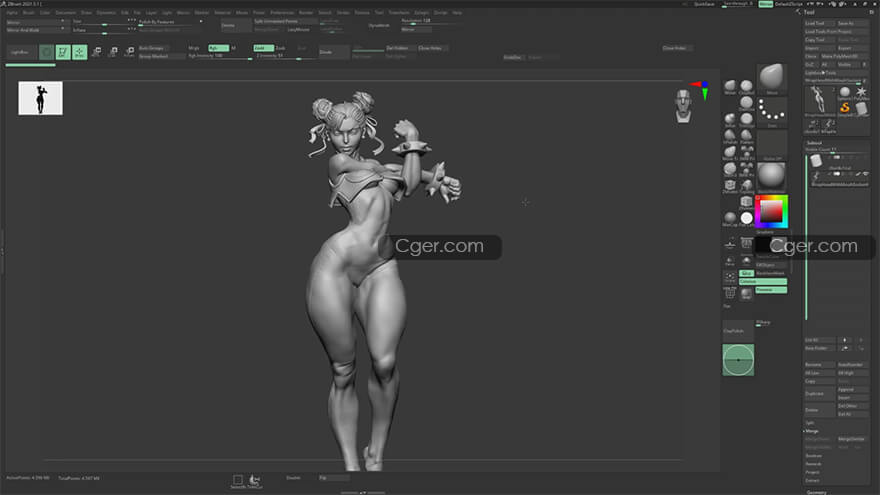Toggle Zadd sculpt mode
The height and width of the screenshot is (495, 880).
tap(264, 48)
